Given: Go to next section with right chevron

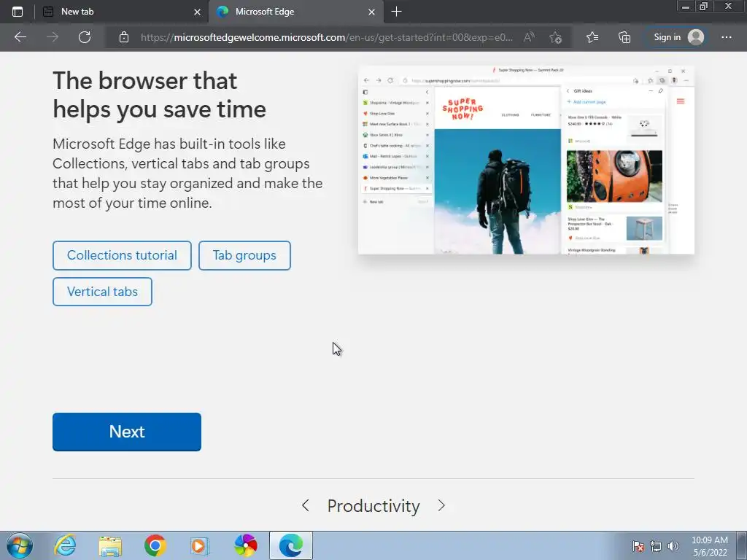Looking at the screenshot, I should point(441,505).
